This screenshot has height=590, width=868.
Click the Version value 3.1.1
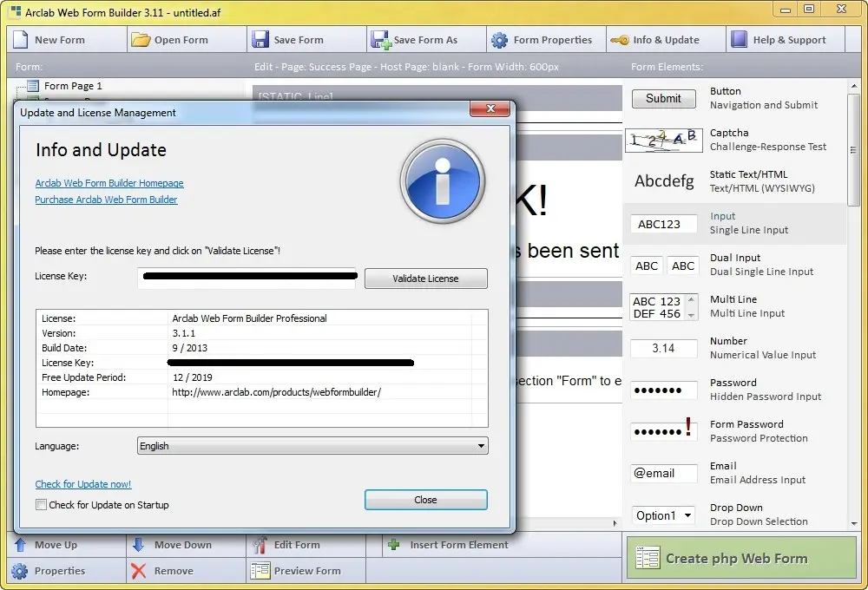184,334
